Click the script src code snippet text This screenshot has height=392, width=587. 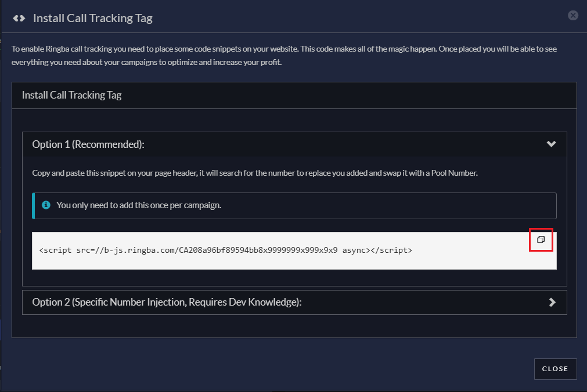coord(225,251)
